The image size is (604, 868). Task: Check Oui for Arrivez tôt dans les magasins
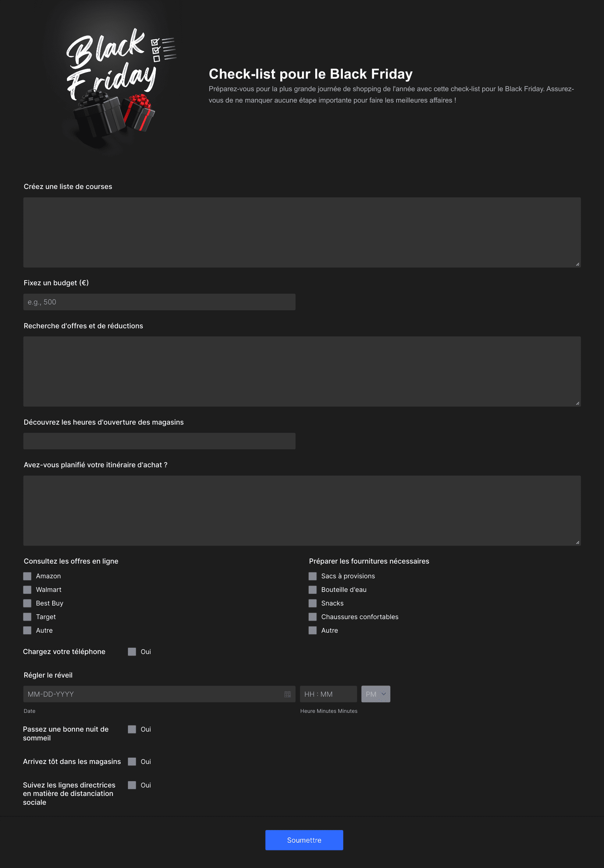point(132,761)
